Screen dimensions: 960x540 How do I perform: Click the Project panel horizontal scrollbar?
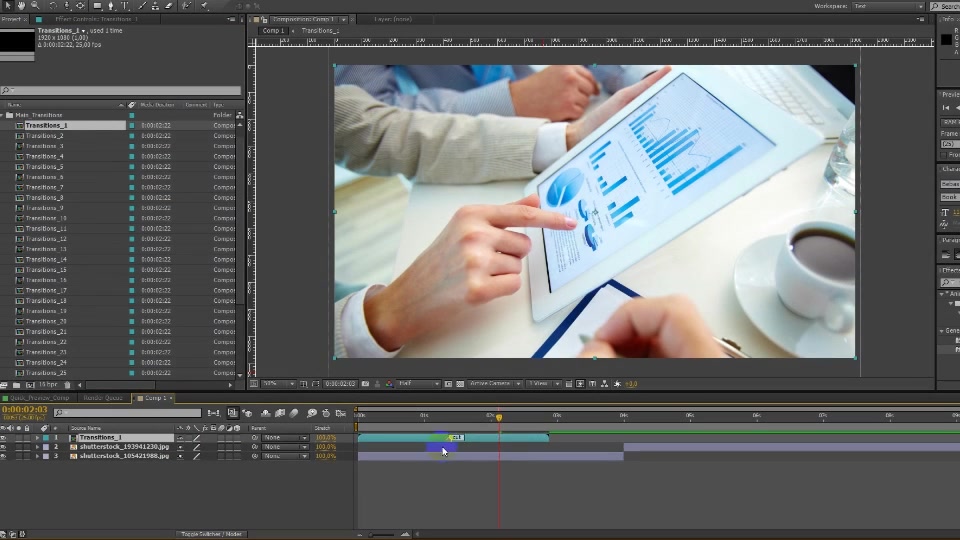click(x=119, y=385)
